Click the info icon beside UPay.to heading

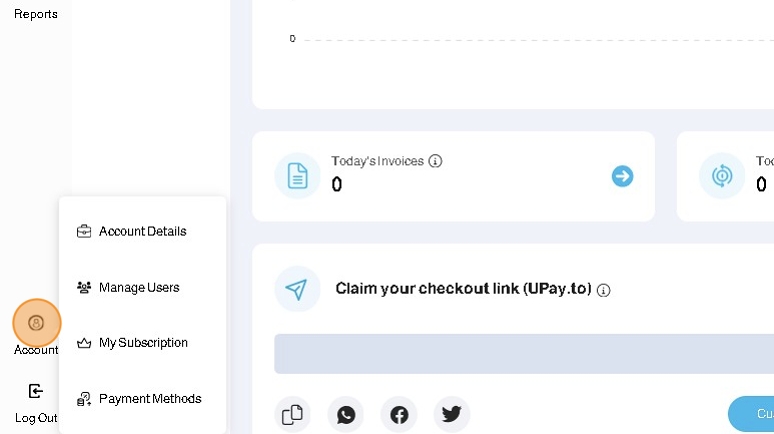[603, 290]
